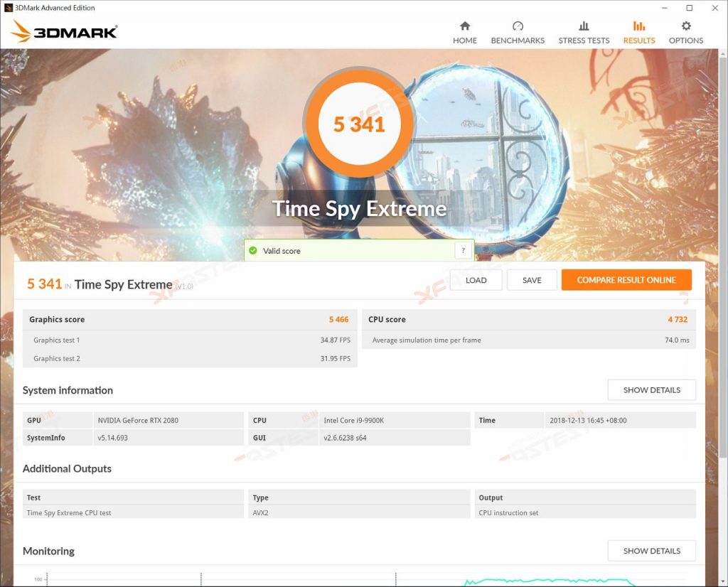Select the Results bar chart icon
Screen dimensions: 728x587
pos(639,26)
